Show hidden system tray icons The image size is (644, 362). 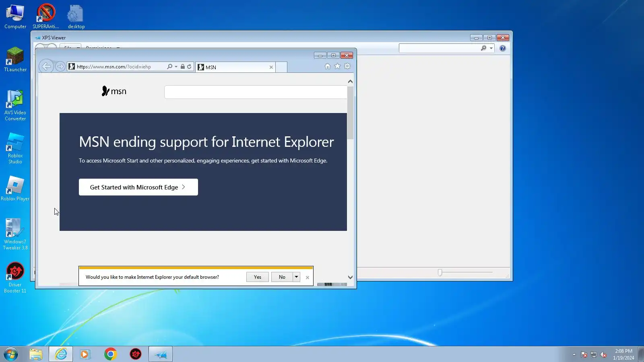tap(574, 354)
